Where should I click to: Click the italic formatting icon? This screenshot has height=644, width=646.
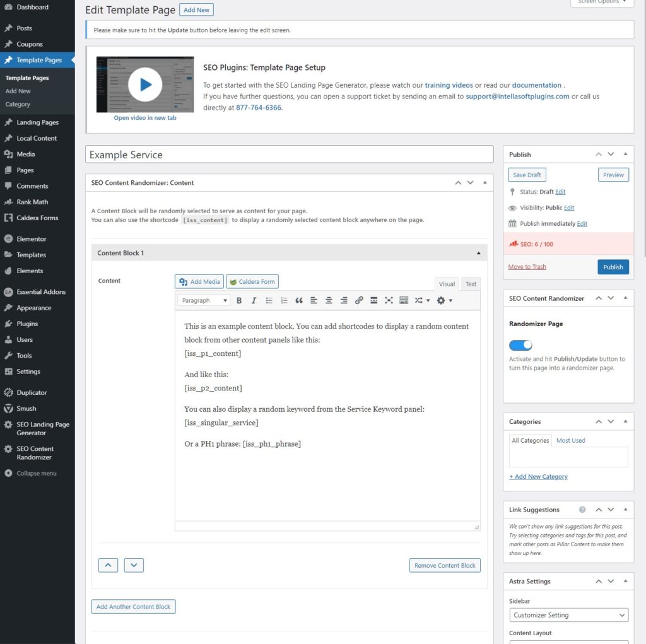click(254, 300)
